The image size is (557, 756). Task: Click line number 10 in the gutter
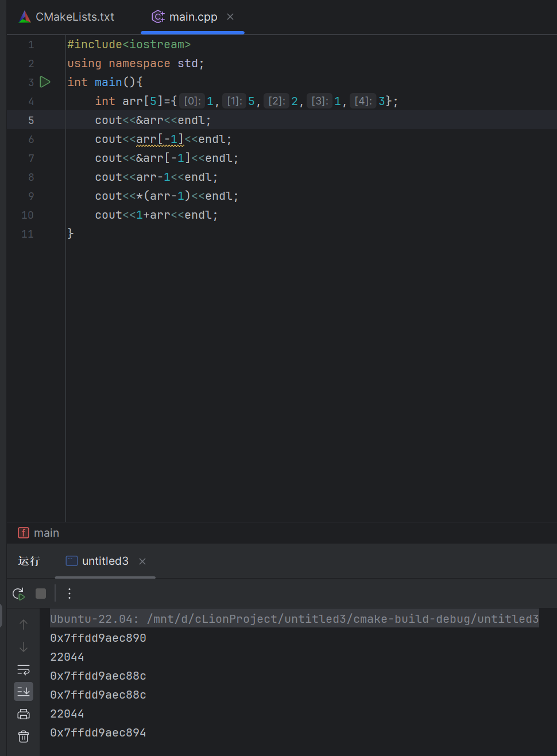[28, 215]
